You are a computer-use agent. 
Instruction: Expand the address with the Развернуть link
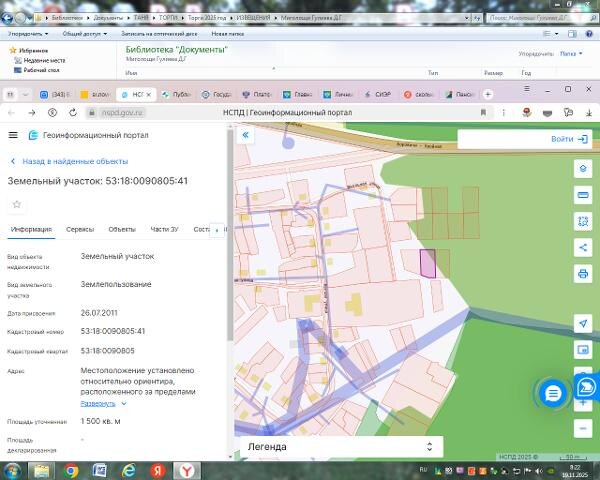tap(98, 403)
